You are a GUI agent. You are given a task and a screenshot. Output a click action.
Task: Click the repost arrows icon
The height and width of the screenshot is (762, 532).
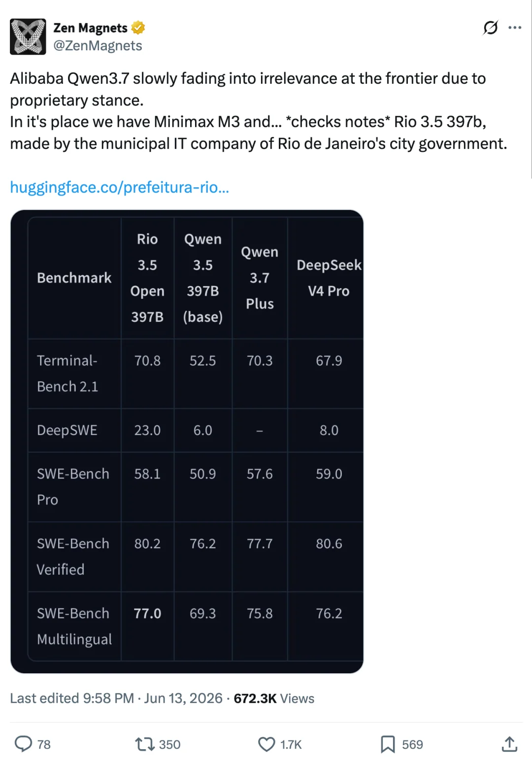click(145, 744)
